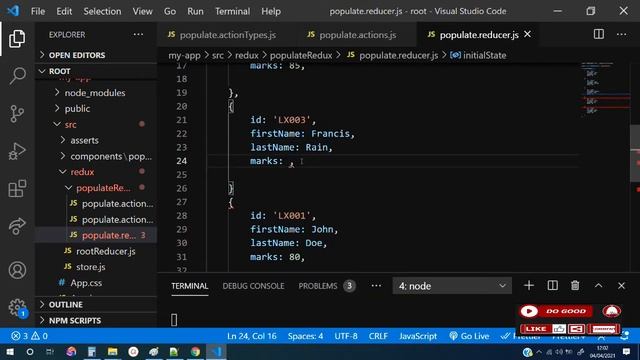Open Windows Start menu

tap(10, 351)
